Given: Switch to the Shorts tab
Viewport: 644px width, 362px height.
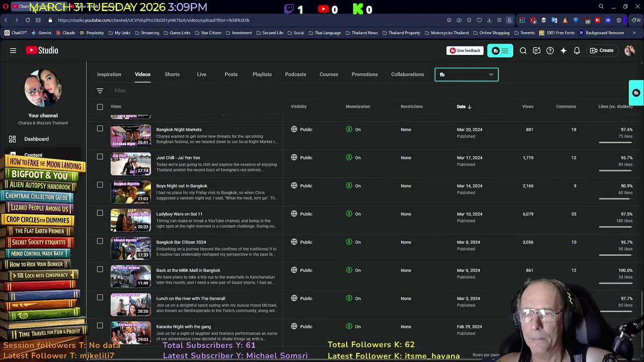Looking at the screenshot, I should pyautogui.click(x=172, y=74).
